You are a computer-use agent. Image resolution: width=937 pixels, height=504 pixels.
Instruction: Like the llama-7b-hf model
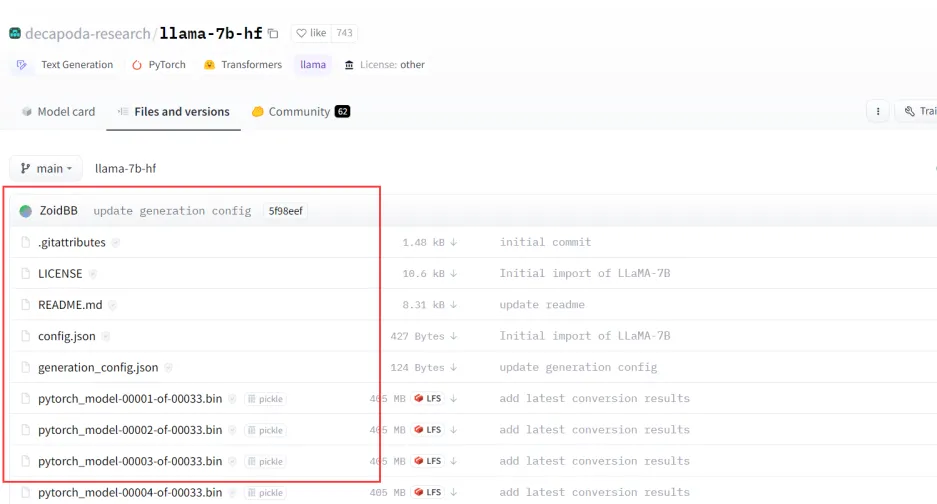311,33
